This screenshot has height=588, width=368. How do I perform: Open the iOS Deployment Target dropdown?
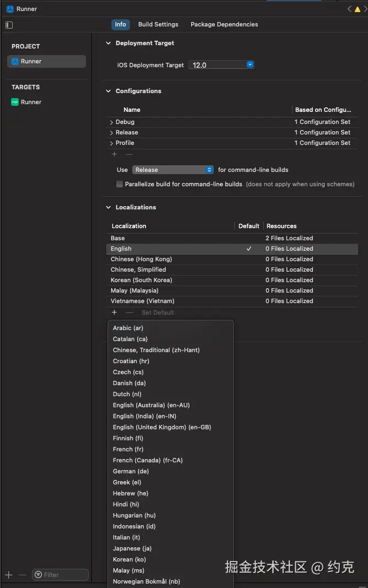point(250,65)
